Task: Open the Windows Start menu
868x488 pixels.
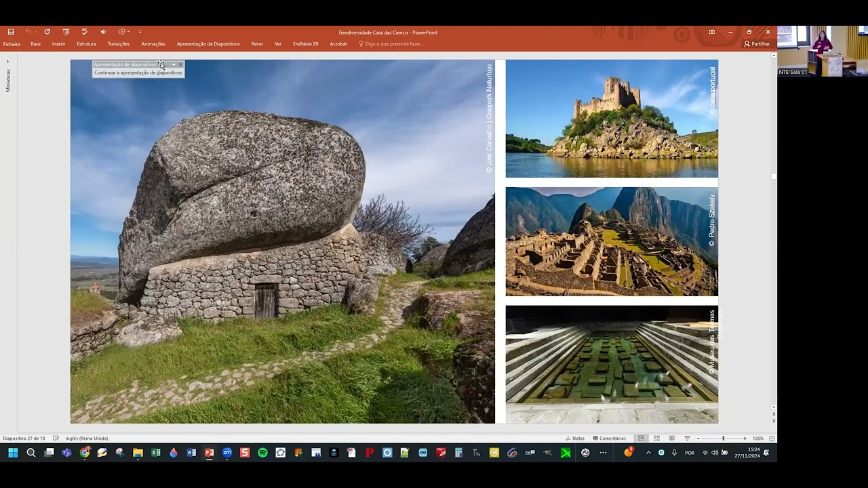Action: tap(13, 453)
